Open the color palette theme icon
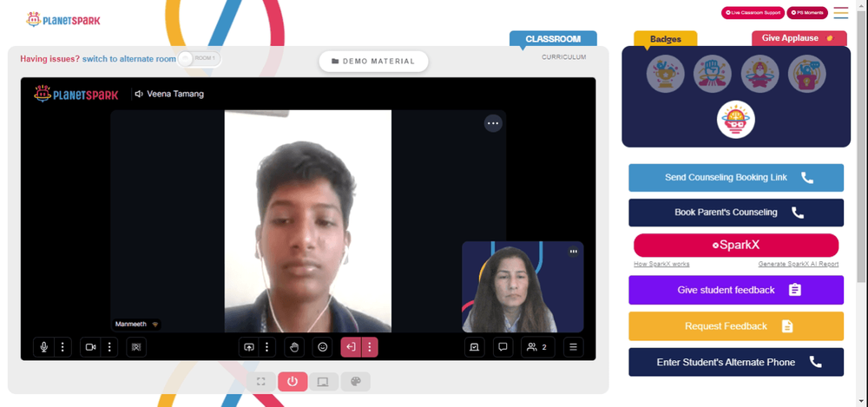The width and height of the screenshot is (868, 407). point(355,382)
